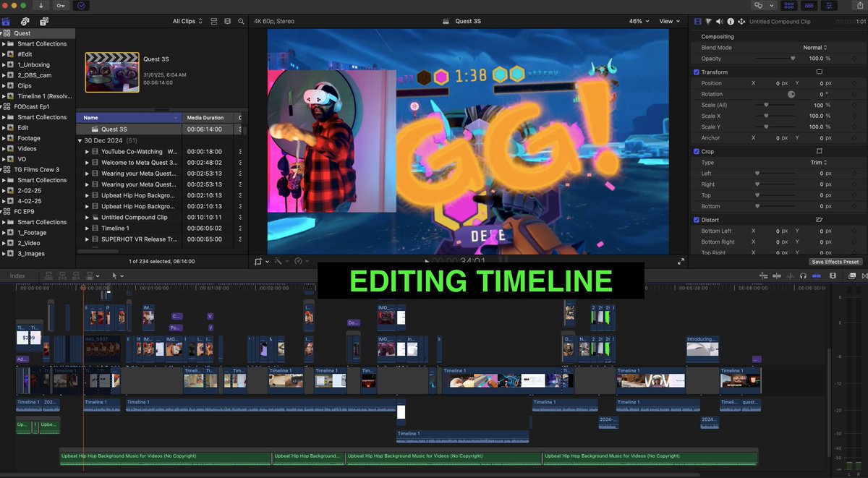
Task: Open the Keyword Editor key icon
Action: [x=61, y=5]
